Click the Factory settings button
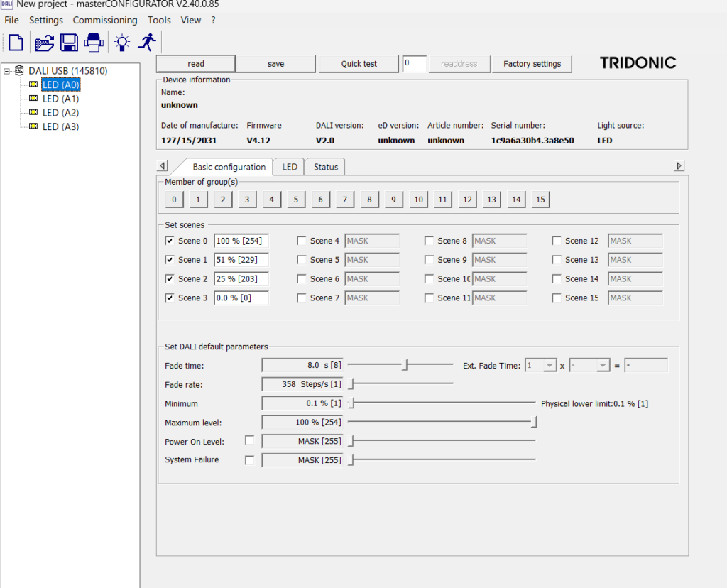The width and height of the screenshot is (727, 588). click(532, 63)
